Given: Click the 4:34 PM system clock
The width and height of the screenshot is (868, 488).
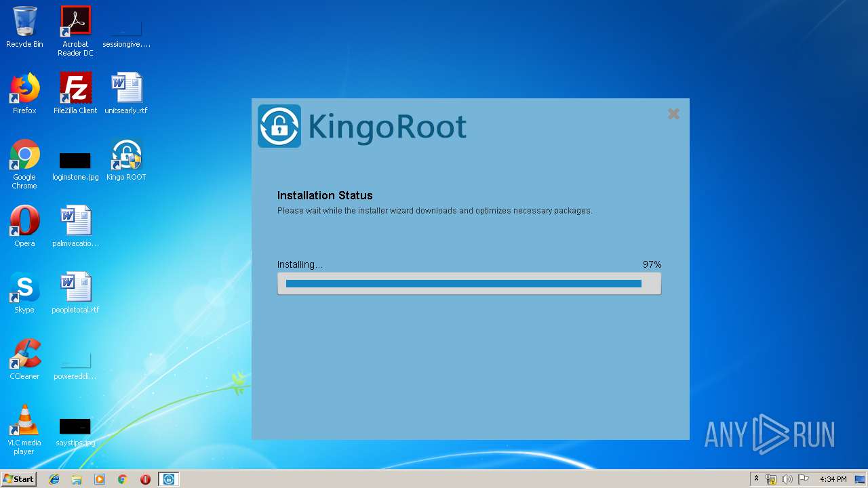Looking at the screenshot, I should pos(833,479).
